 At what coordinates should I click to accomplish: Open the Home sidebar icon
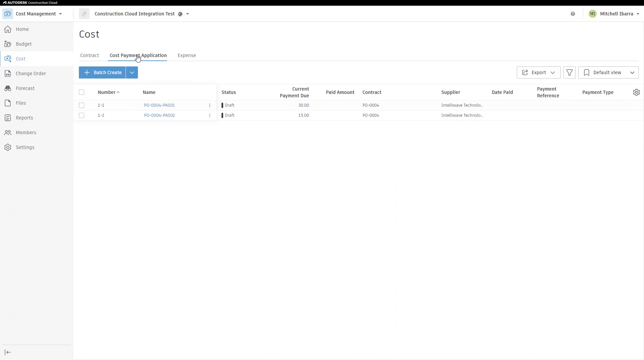(x=8, y=29)
